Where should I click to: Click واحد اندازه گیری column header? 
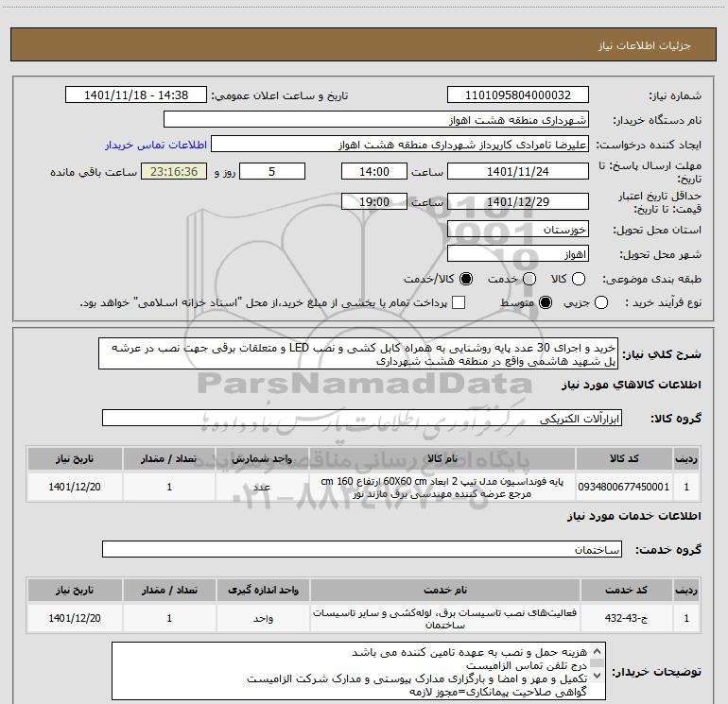click(x=263, y=590)
